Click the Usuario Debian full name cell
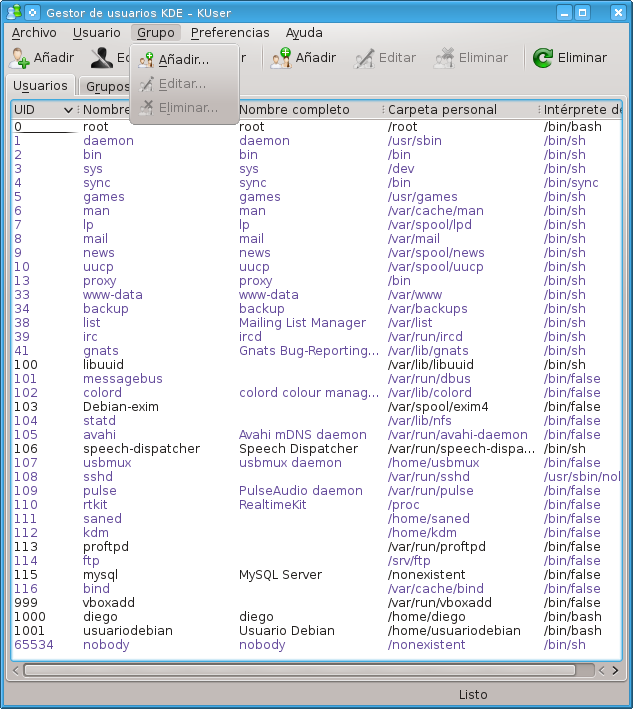Image resolution: width=633 pixels, height=709 pixels. [x=287, y=631]
